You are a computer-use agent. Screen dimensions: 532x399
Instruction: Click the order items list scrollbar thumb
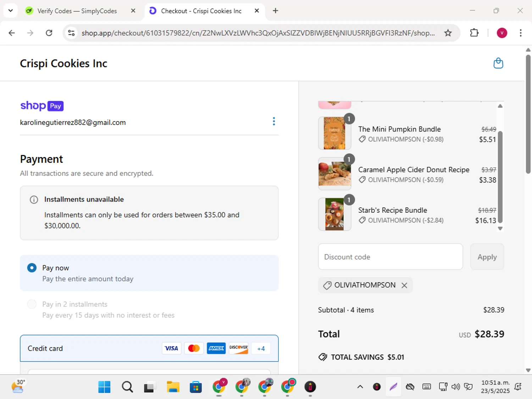(500, 177)
